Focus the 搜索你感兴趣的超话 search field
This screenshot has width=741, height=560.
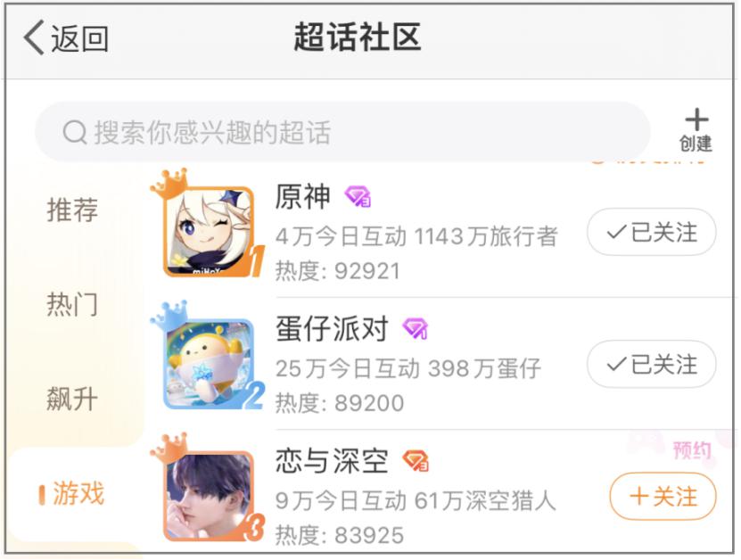[x=342, y=131]
